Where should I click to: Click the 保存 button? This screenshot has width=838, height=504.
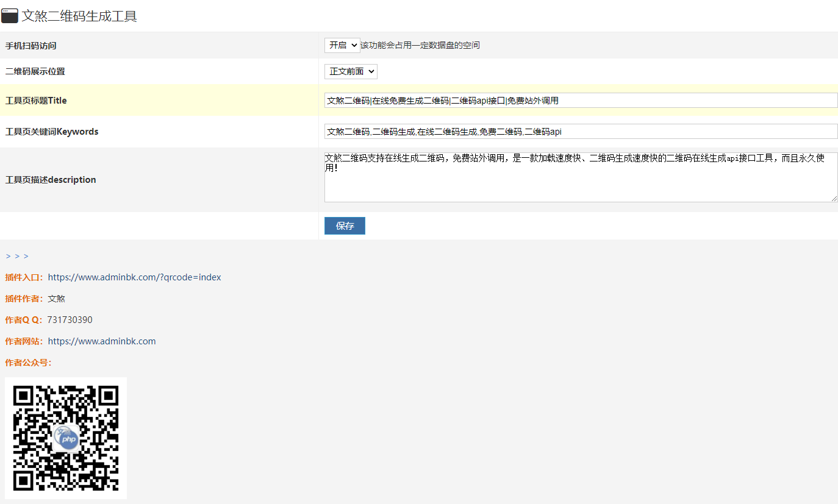coord(345,225)
